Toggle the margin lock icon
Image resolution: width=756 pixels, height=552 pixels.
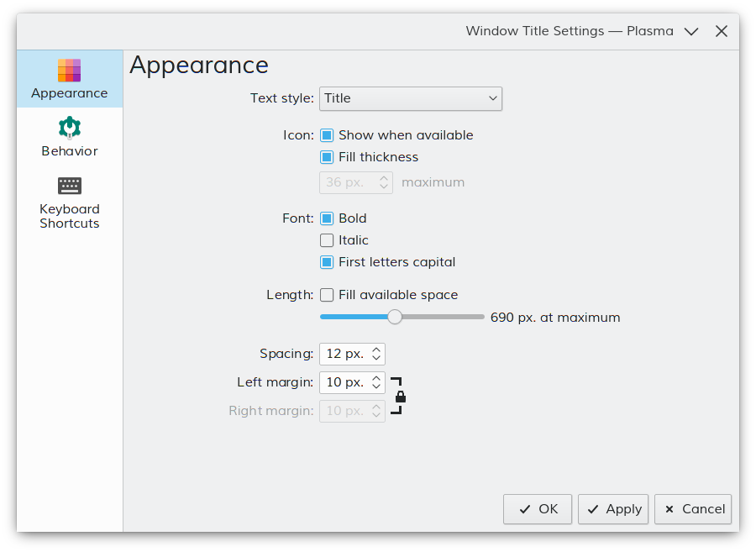pos(400,397)
